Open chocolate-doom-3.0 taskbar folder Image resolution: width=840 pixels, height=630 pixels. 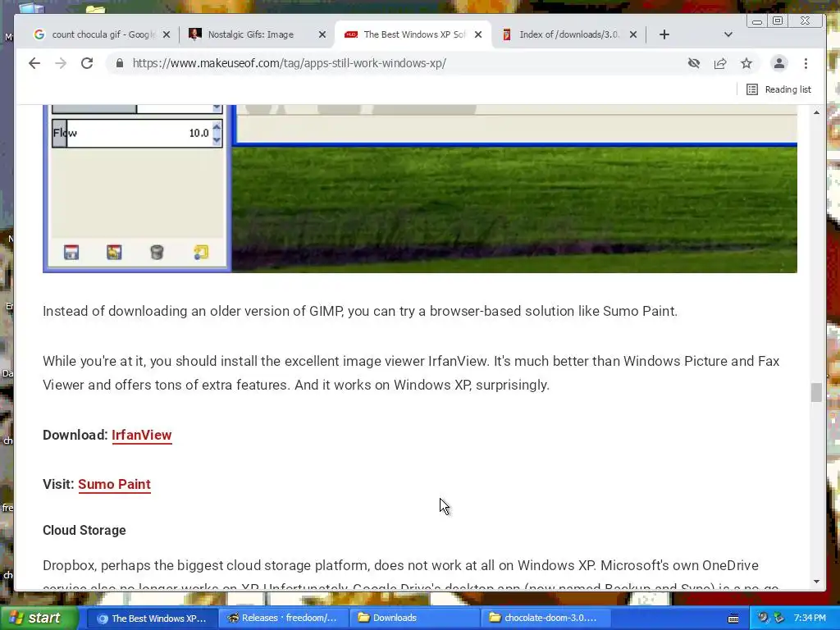tap(546, 619)
